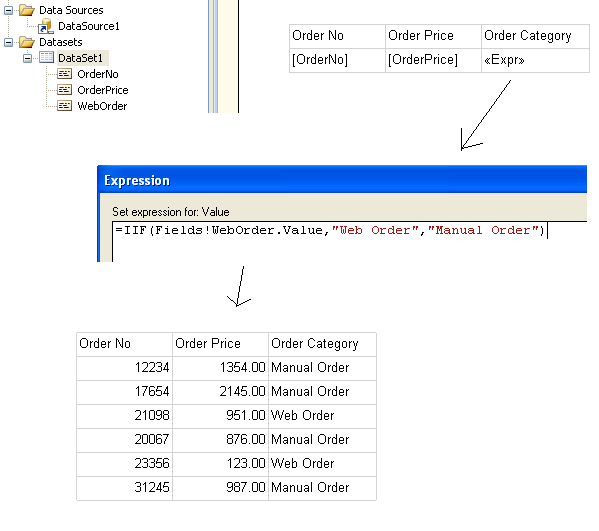Image resolution: width=599 pixels, height=531 pixels.
Task: Click order number 31245
Action: tap(152, 488)
